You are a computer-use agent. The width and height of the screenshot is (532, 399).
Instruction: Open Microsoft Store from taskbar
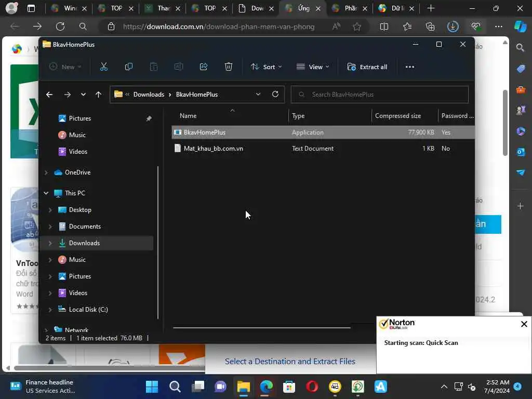[289, 387]
